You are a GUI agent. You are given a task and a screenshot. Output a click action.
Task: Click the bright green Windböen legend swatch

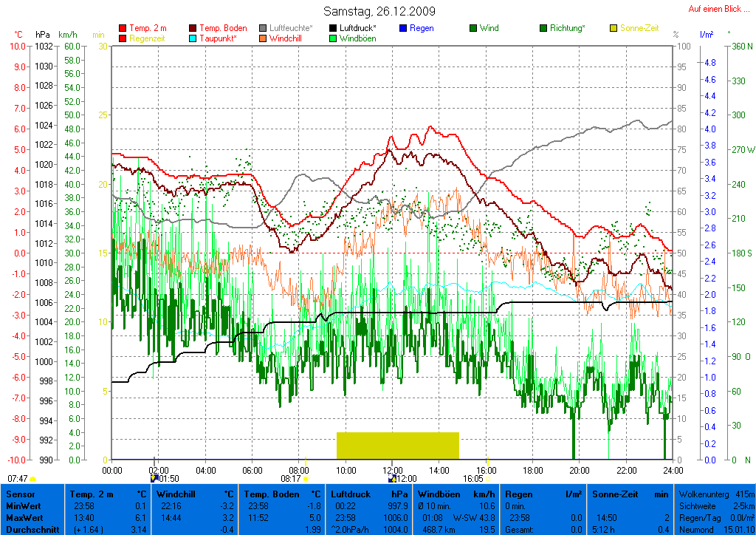[333, 38]
